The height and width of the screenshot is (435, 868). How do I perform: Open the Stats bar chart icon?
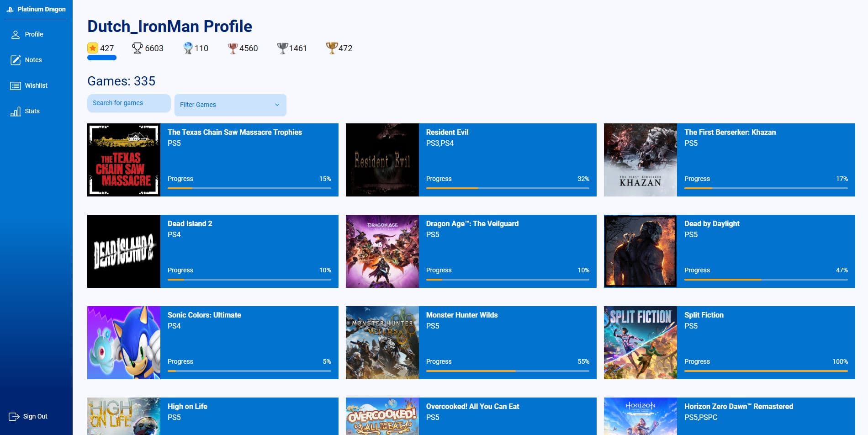point(16,111)
